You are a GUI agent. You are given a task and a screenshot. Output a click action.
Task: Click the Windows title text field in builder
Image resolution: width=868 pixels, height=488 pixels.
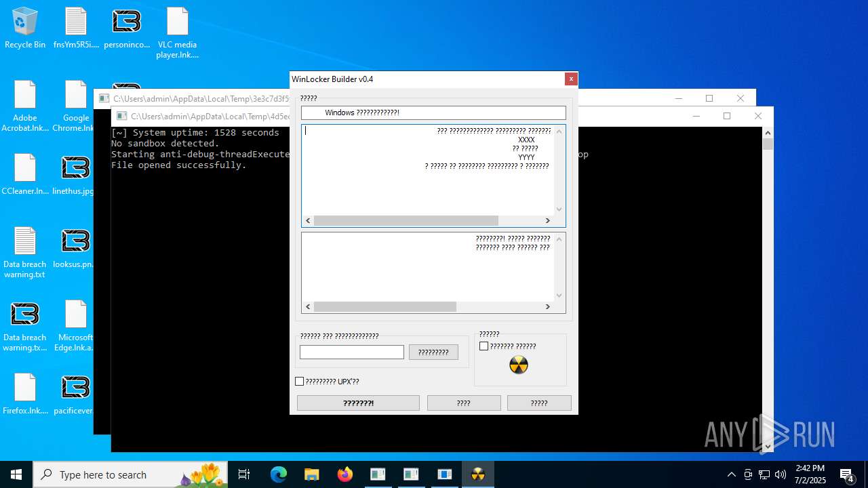tap(433, 113)
